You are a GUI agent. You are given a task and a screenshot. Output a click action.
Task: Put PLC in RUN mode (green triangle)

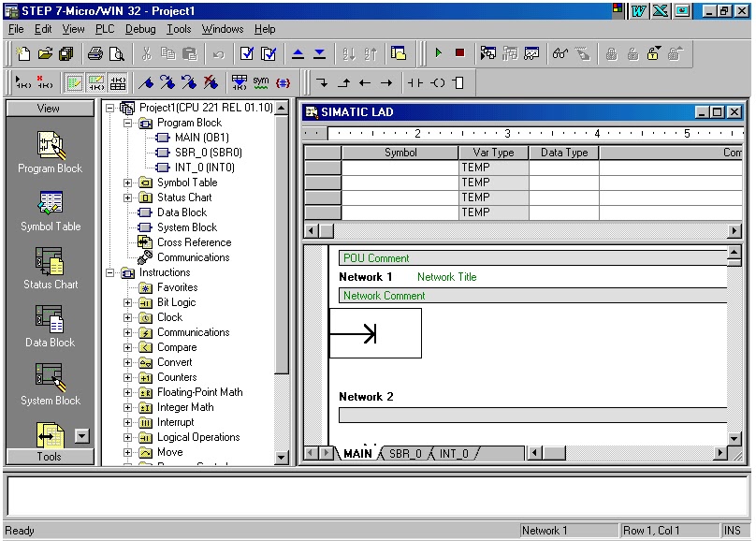click(438, 53)
